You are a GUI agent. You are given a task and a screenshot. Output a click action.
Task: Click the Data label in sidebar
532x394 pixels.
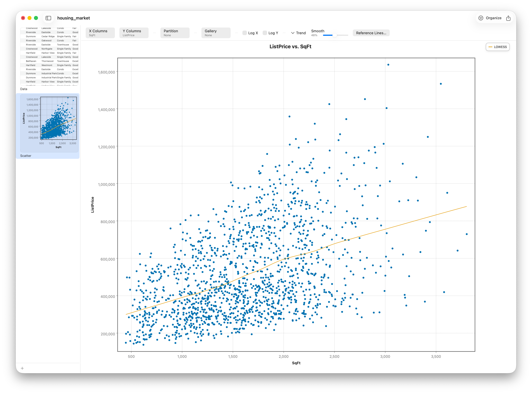pos(24,89)
